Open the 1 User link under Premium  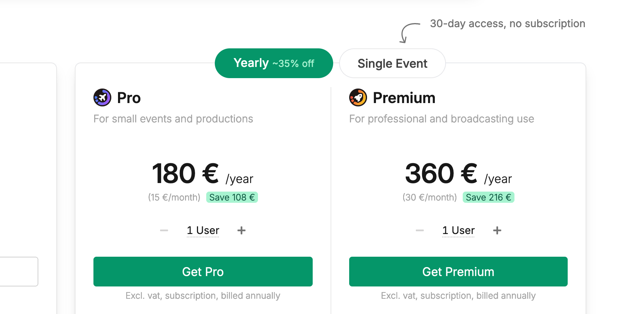point(458,230)
